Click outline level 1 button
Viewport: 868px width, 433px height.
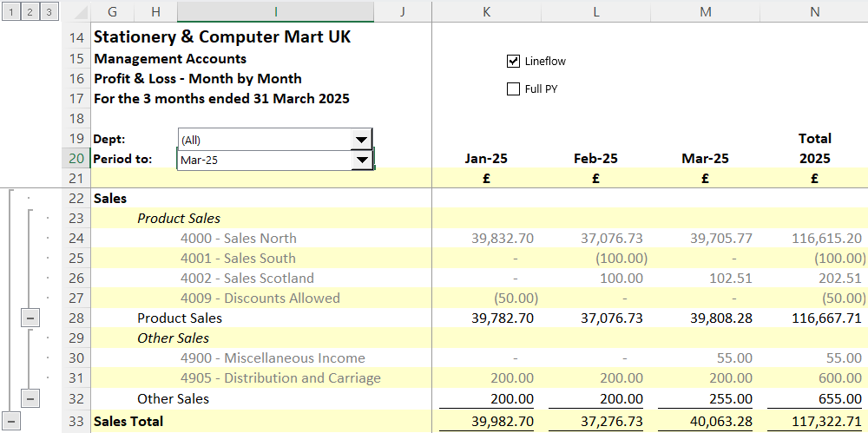click(11, 11)
